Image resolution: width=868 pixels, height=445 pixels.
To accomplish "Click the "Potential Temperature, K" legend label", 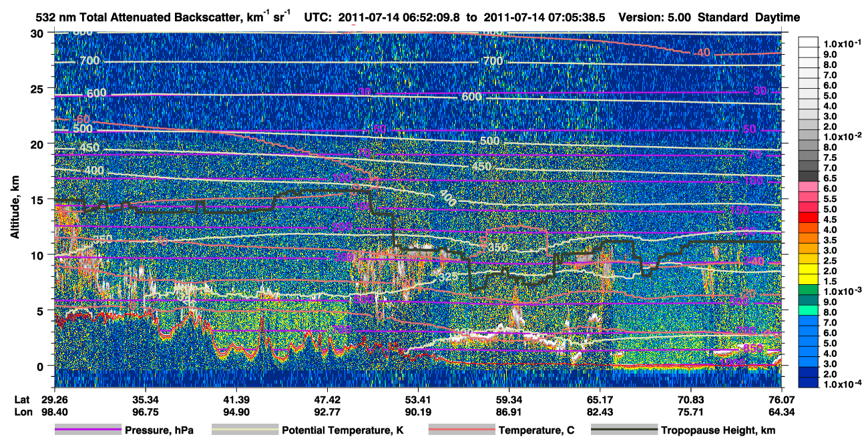I will [343, 430].
